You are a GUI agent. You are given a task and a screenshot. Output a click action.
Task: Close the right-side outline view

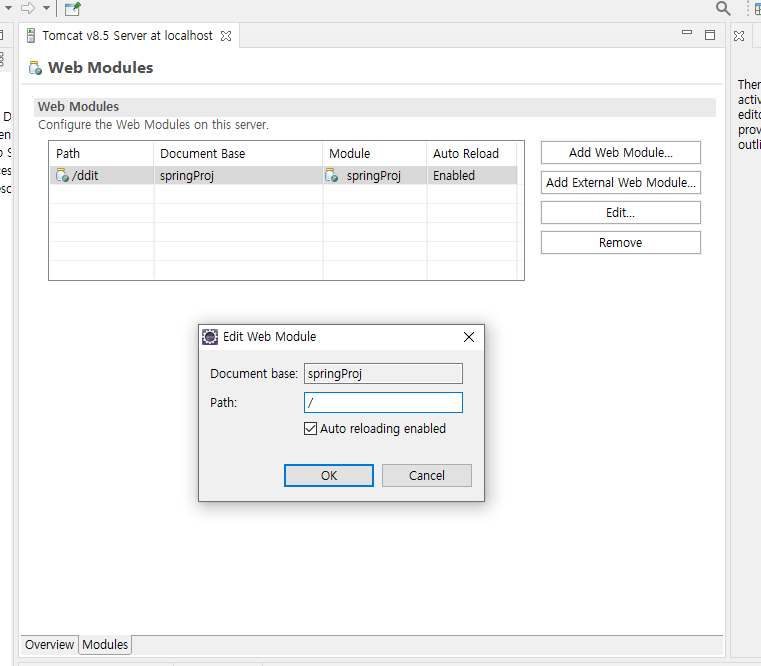click(739, 36)
